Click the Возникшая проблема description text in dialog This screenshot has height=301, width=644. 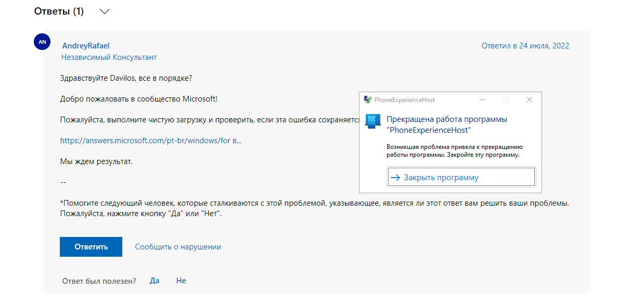pyautogui.click(x=455, y=150)
